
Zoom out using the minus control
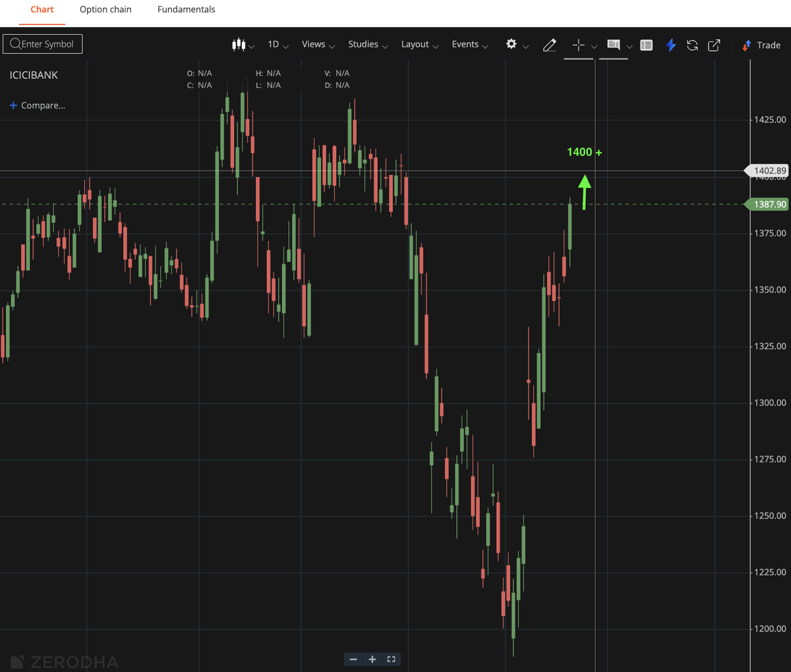click(x=353, y=659)
